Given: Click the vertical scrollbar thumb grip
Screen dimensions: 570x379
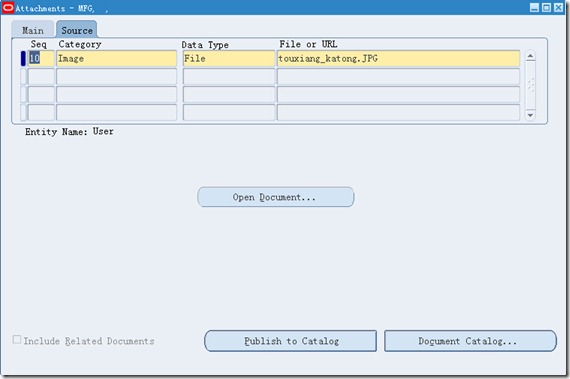Looking at the screenshot, I should pos(530,84).
